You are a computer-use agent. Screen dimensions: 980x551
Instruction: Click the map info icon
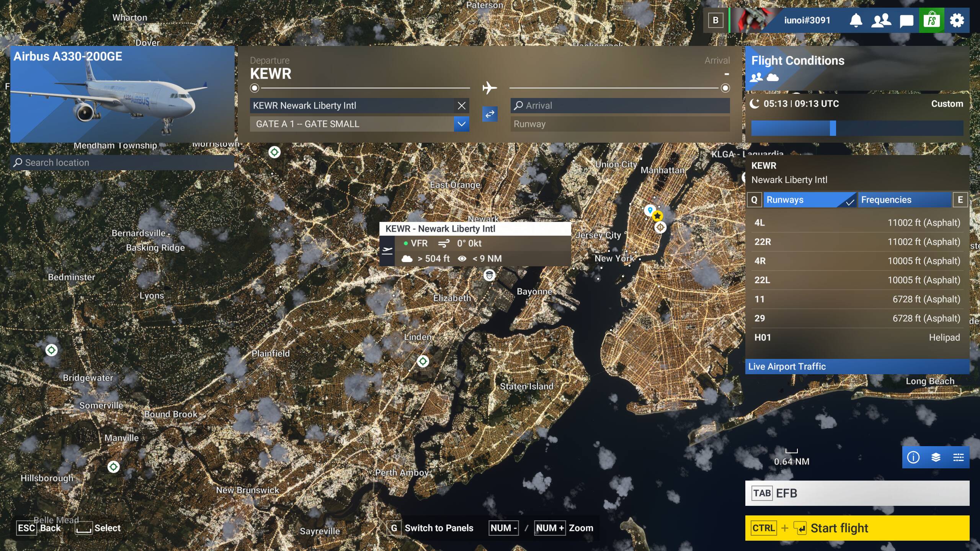[x=913, y=457]
